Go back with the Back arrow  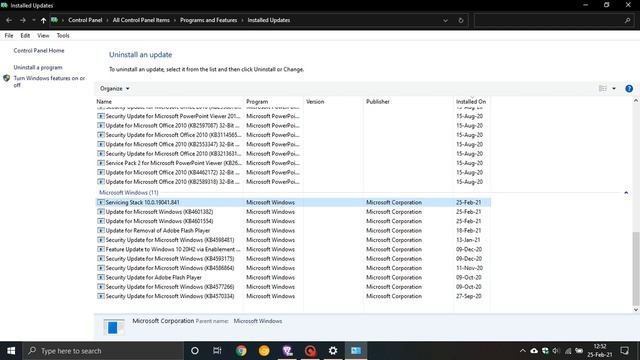pyautogui.click(x=9, y=20)
